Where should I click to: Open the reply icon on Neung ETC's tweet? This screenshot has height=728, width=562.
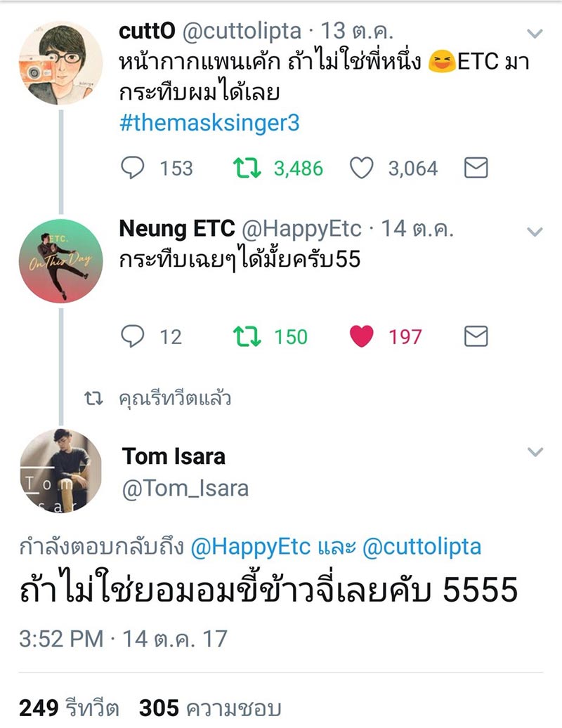tap(134, 336)
